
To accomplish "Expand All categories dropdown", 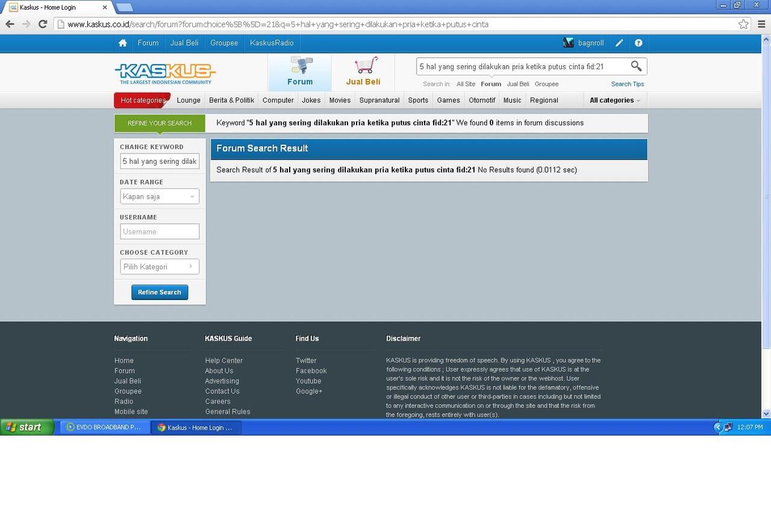I will coord(615,100).
